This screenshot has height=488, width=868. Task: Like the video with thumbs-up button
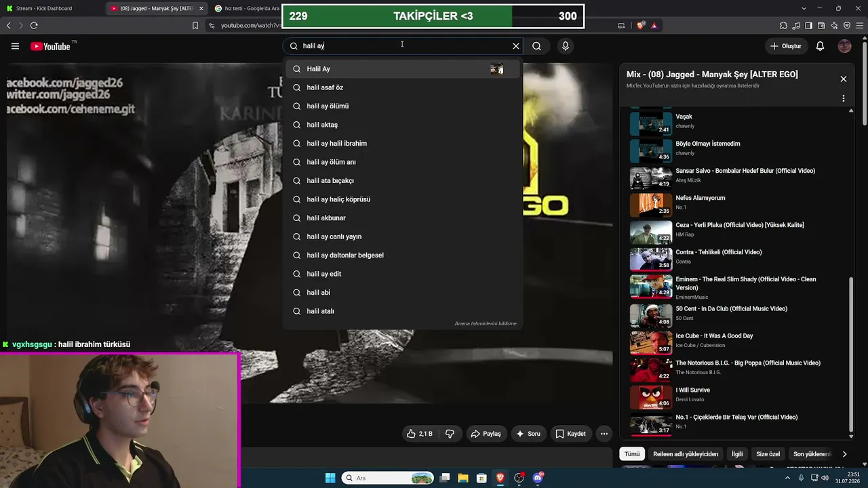pos(419,434)
